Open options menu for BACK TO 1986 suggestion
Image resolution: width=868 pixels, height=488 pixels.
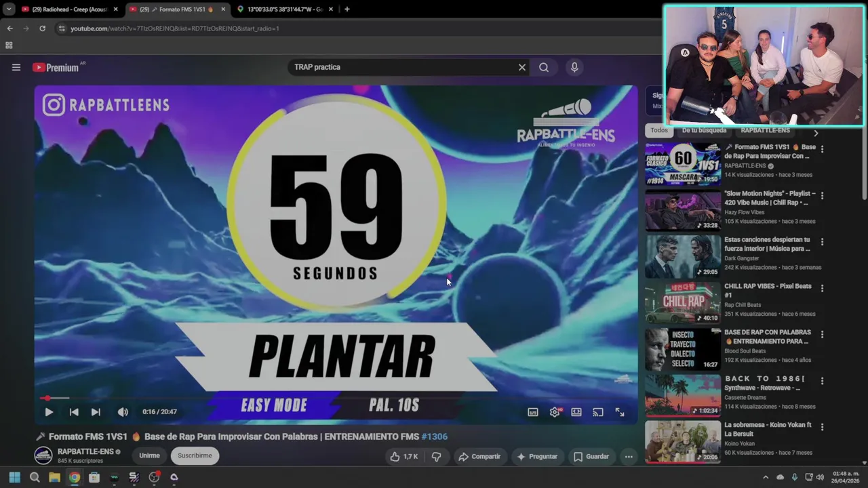[x=822, y=381]
